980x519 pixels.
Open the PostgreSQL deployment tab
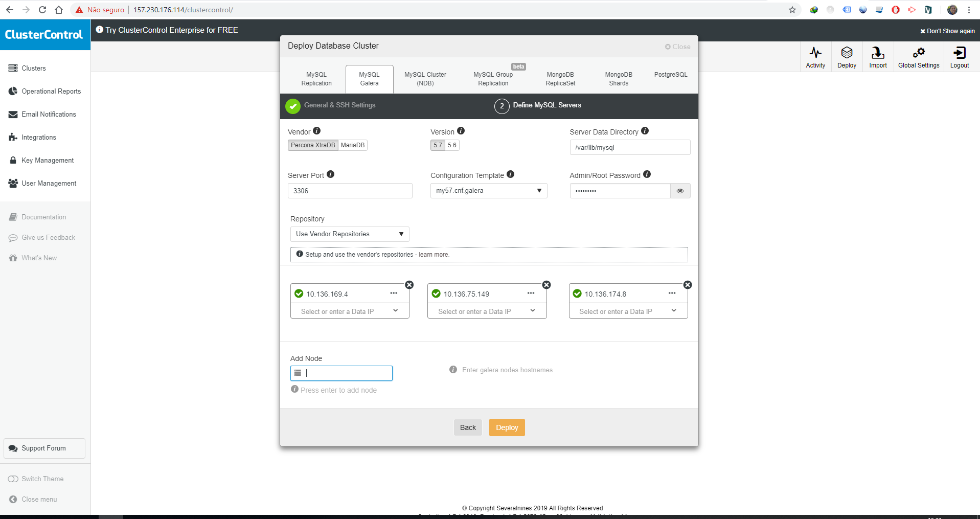[670, 75]
